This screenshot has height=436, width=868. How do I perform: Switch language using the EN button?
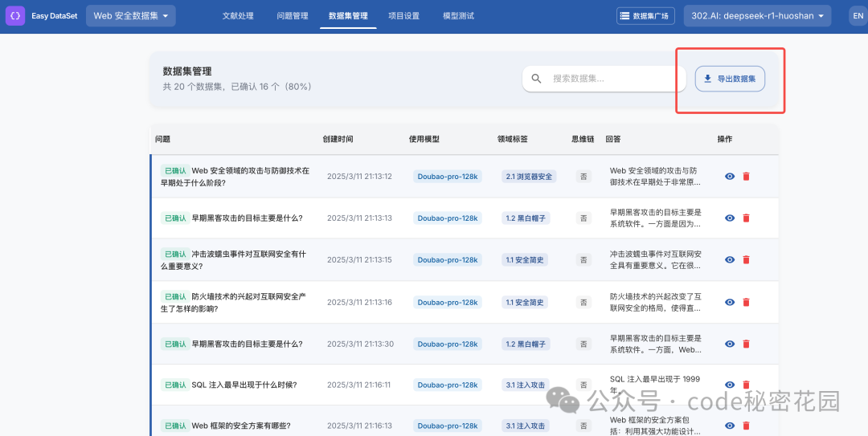click(858, 15)
